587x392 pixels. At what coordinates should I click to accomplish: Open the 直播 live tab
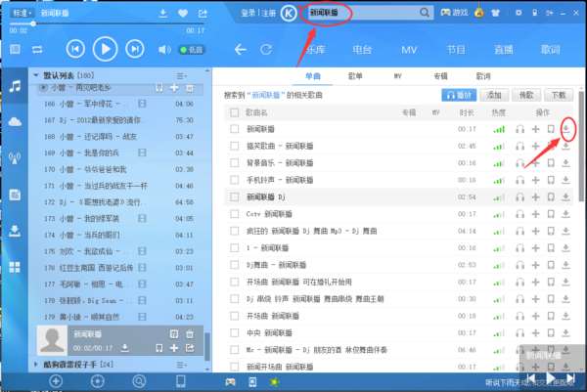[x=503, y=50]
